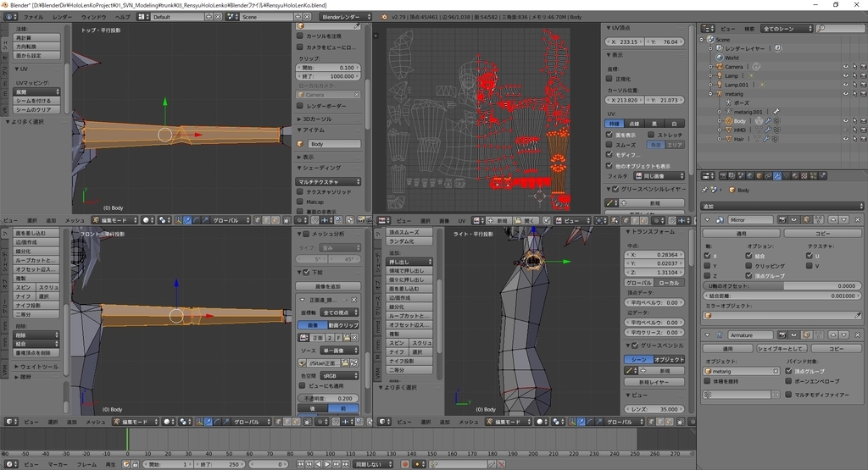This screenshot has height=470, width=868.
Task: Open the 全てのシーン outliner filter dropdown
Action: [786, 28]
